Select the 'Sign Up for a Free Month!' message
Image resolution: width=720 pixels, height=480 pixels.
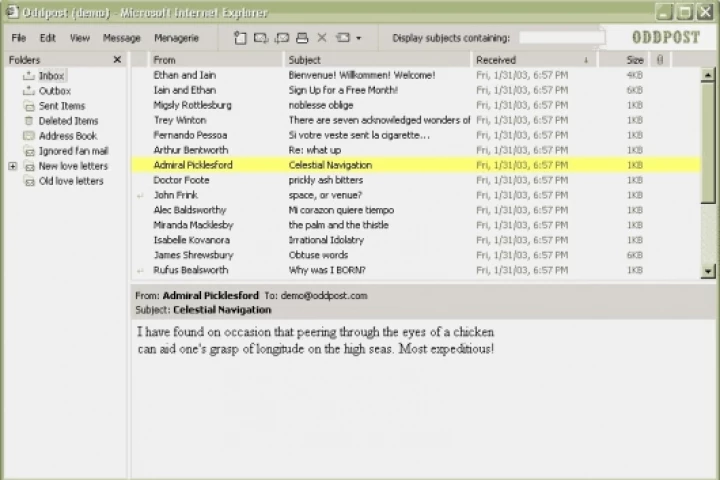point(416,90)
